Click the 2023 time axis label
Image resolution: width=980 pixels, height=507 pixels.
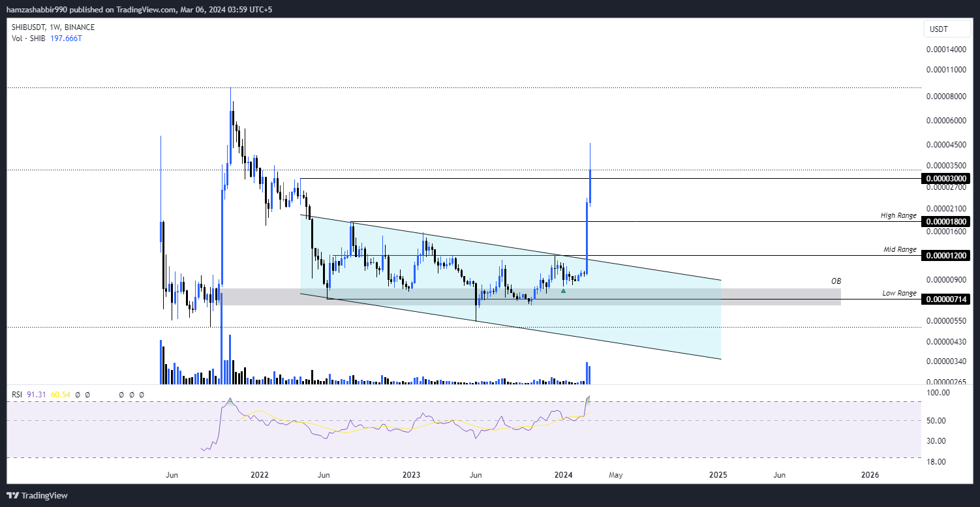tap(411, 475)
